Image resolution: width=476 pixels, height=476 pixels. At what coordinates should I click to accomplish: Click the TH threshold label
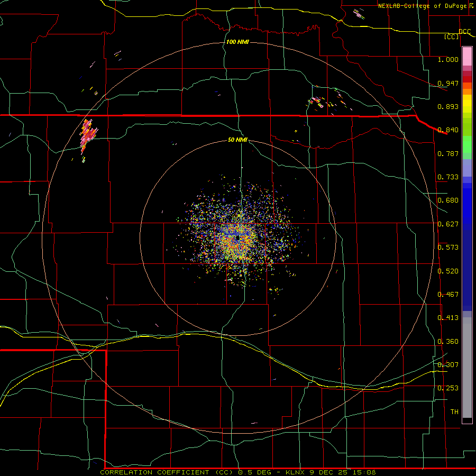[454, 412]
